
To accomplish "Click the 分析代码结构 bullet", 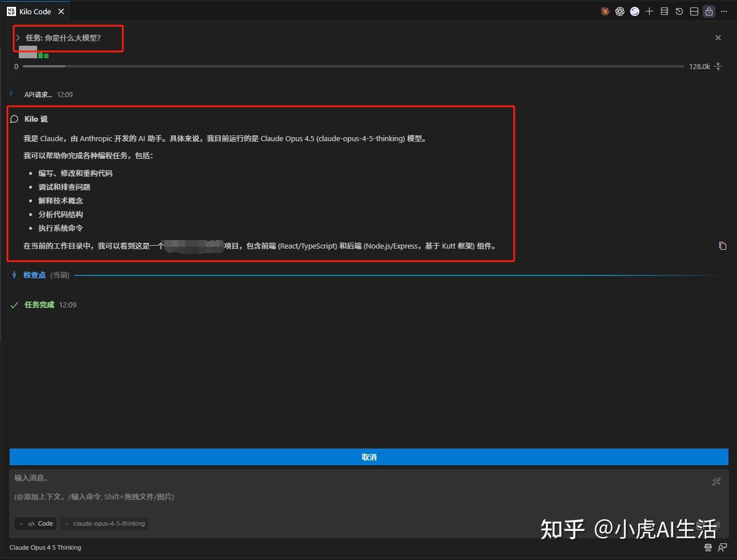I will tap(61, 214).
